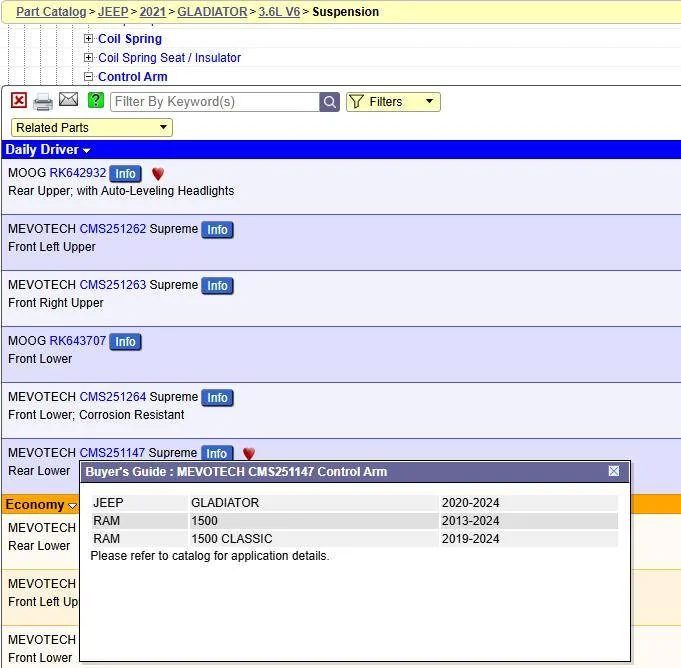Viewport: 681px width, 668px height.
Task: Click 'Front Right Upper' description
Action: (x=56, y=303)
